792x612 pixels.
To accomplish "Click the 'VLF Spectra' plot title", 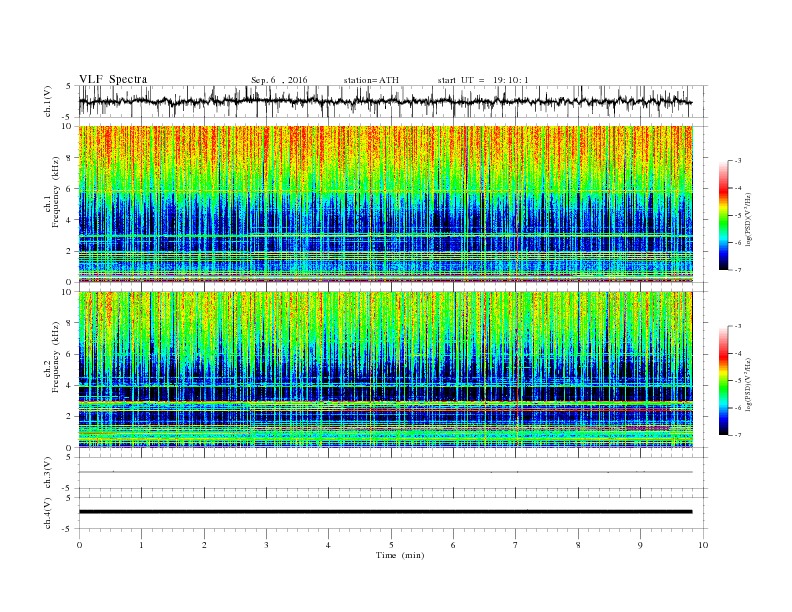I will pyautogui.click(x=113, y=79).
